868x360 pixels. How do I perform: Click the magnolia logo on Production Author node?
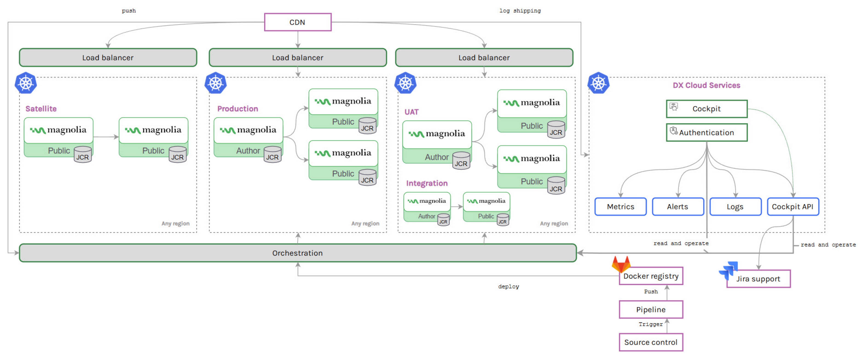click(248, 130)
